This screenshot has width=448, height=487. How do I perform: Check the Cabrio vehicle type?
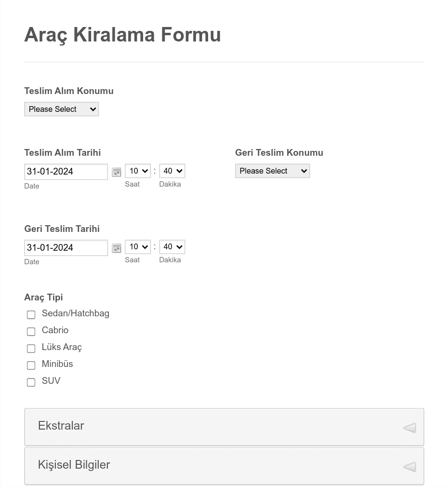pos(31,331)
